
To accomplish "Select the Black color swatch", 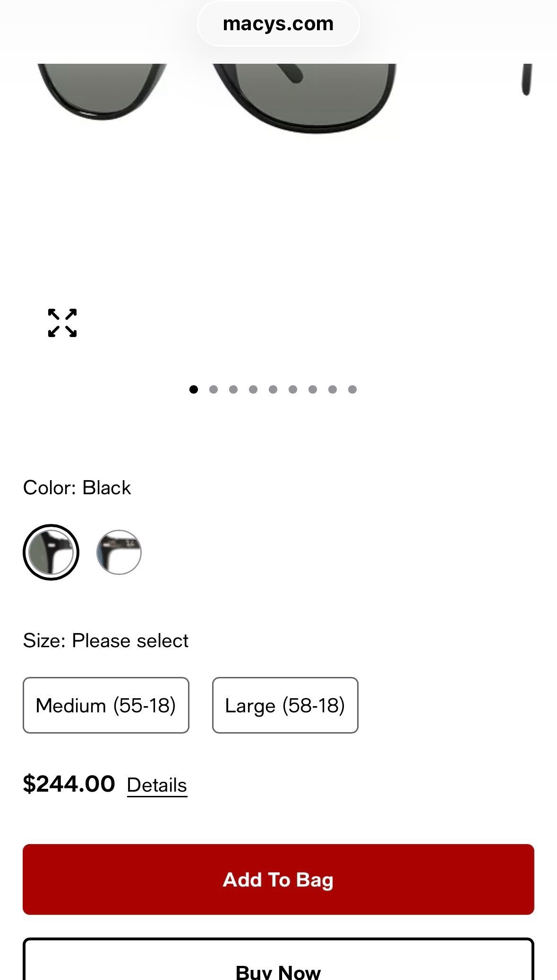I will point(51,552).
